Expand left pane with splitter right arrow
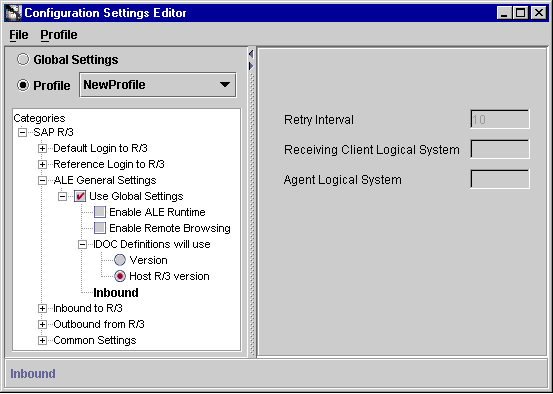Image resolution: width=553 pixels, height=394 pixels. pyautogui.click(x=251, y=66)
